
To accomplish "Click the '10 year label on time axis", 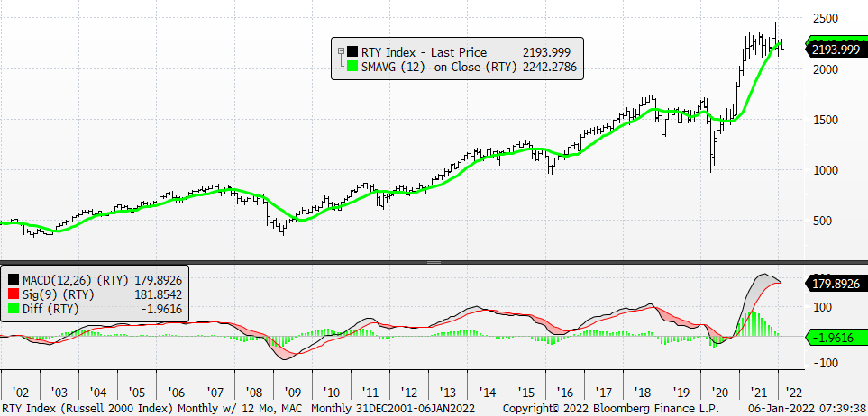I will click(331, 393).
